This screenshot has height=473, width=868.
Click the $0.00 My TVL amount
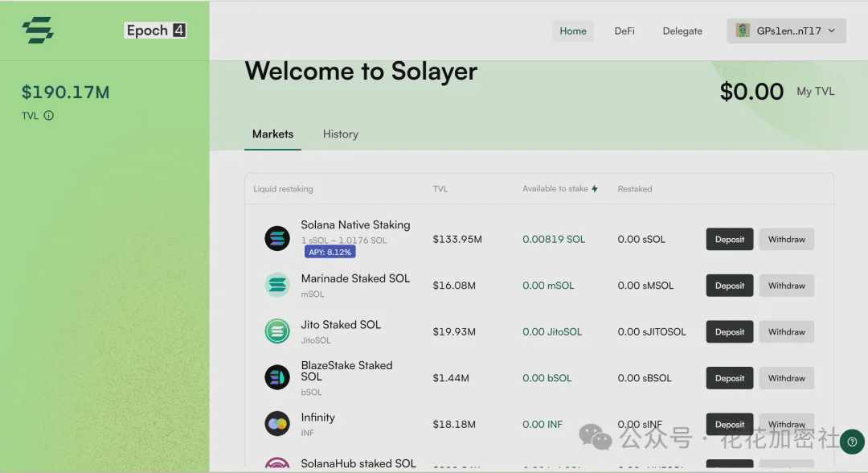pyautogui.click(x=751, y=92)
